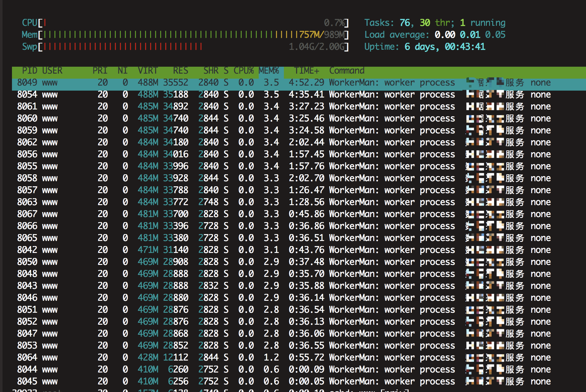Select process 8064 using 428M VIRT
586x392 pixels.
(299, 358)
